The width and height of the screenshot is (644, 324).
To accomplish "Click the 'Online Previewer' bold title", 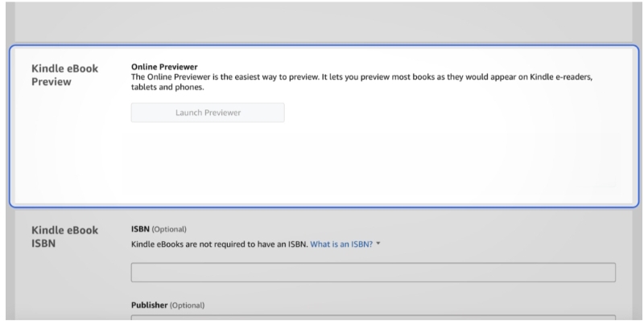I will 164,66.
